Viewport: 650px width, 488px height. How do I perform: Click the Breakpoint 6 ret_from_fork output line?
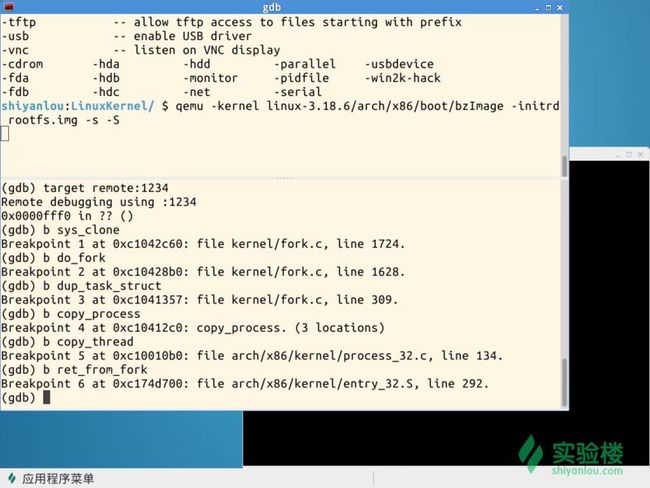245,384
